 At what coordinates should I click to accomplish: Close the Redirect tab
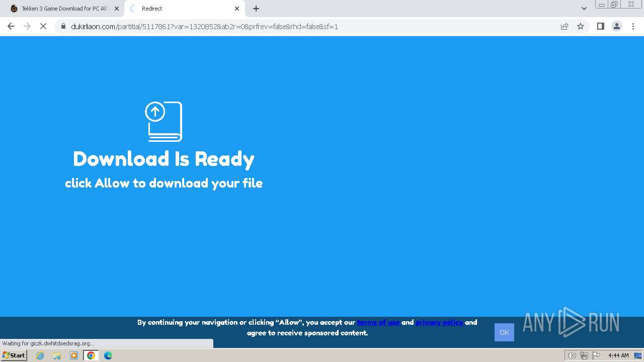coord(237,9)
